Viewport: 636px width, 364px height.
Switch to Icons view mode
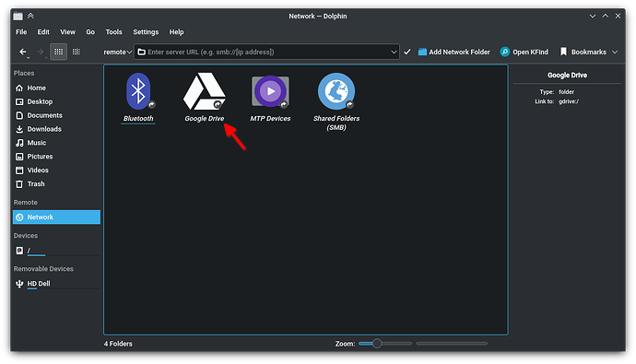click(x=59, y=52)
